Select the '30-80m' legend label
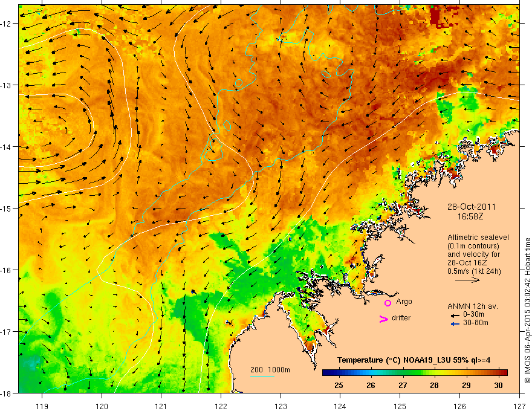 click(476, 323)
